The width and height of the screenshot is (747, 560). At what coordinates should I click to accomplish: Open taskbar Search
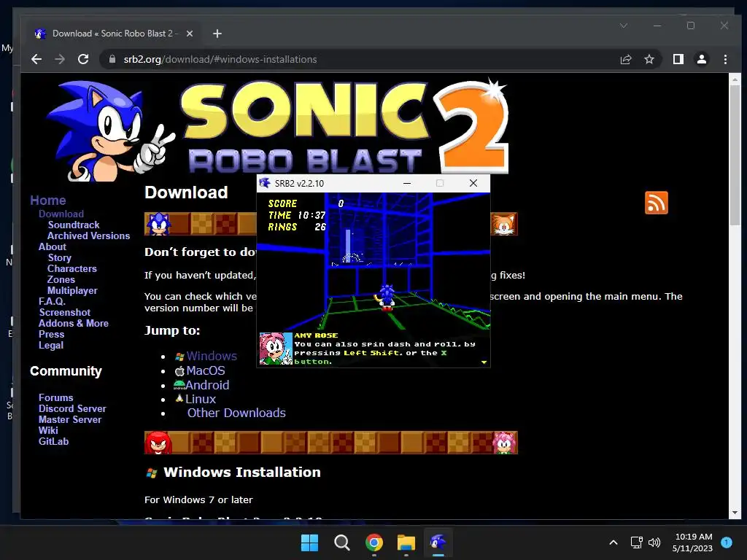(x=341, y=542)
